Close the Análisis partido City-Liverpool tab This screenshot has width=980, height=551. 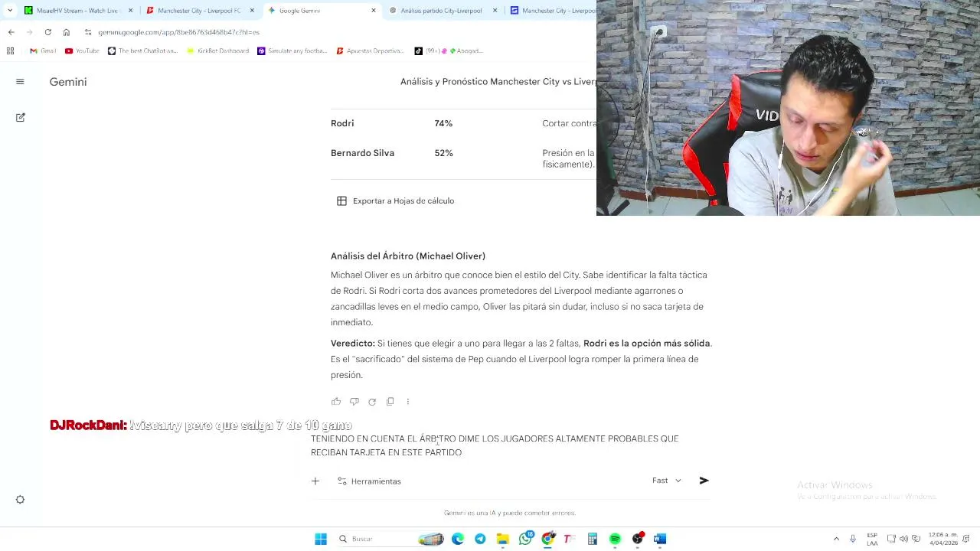pyautogui.click(x=495, y=11)
